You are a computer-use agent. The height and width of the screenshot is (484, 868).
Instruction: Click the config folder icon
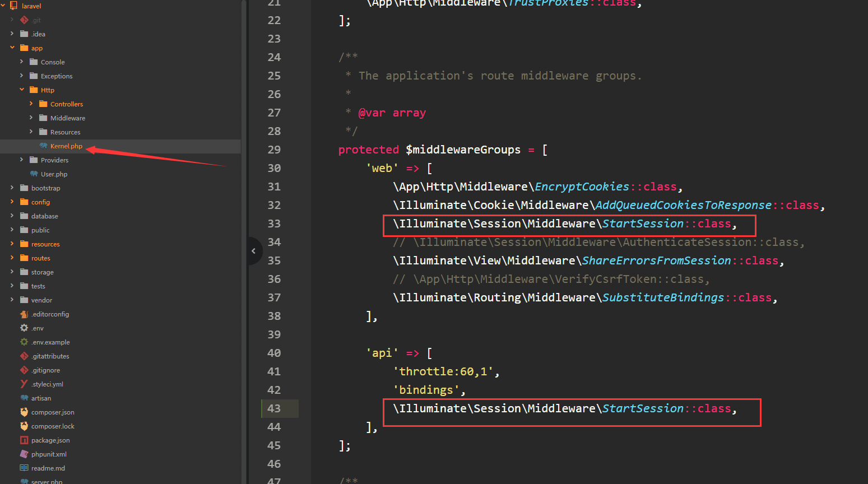pos(24,202)
